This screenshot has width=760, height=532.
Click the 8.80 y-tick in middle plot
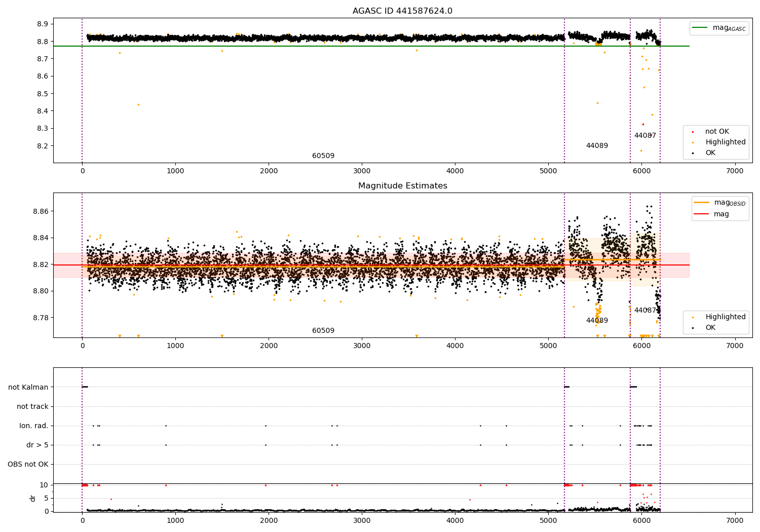click(x=41, y=291)
